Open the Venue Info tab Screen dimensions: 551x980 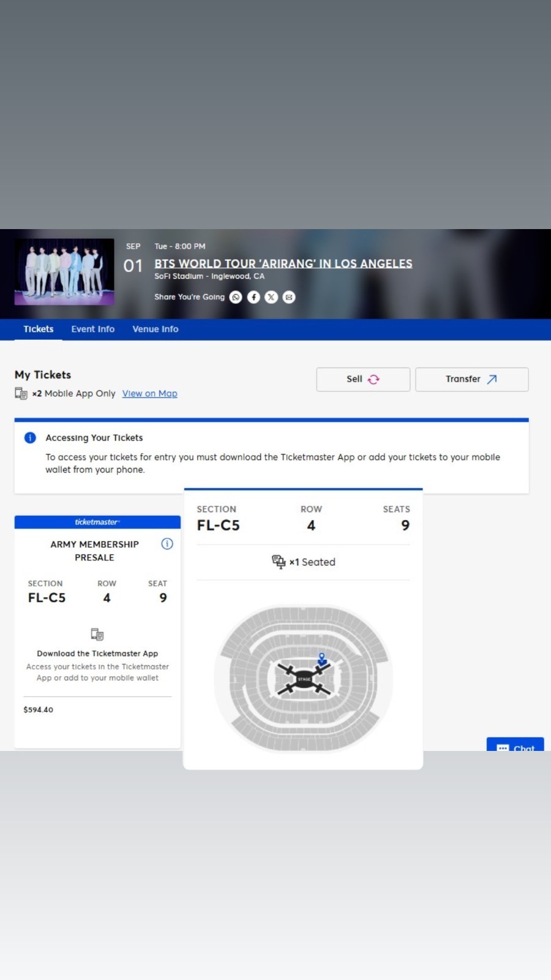click(155, 329)
